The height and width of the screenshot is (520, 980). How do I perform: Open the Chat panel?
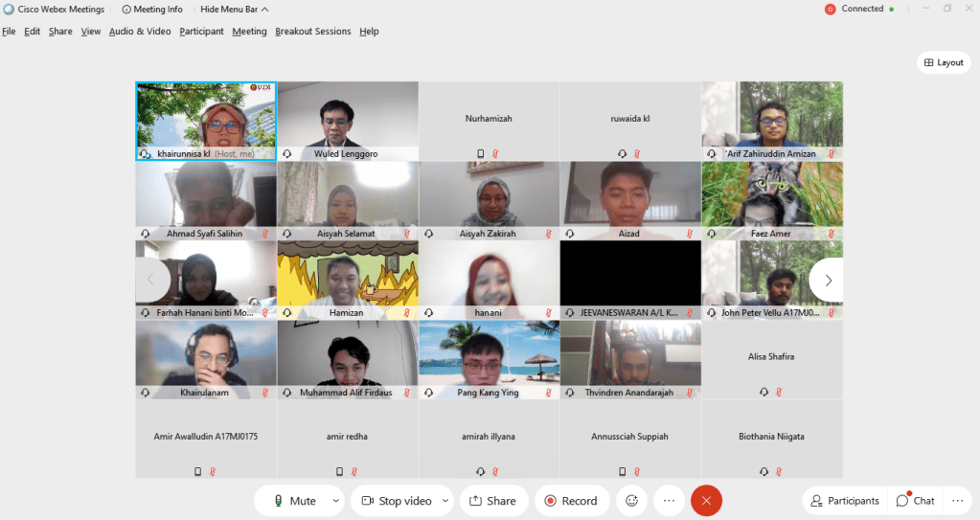(915, 500)
